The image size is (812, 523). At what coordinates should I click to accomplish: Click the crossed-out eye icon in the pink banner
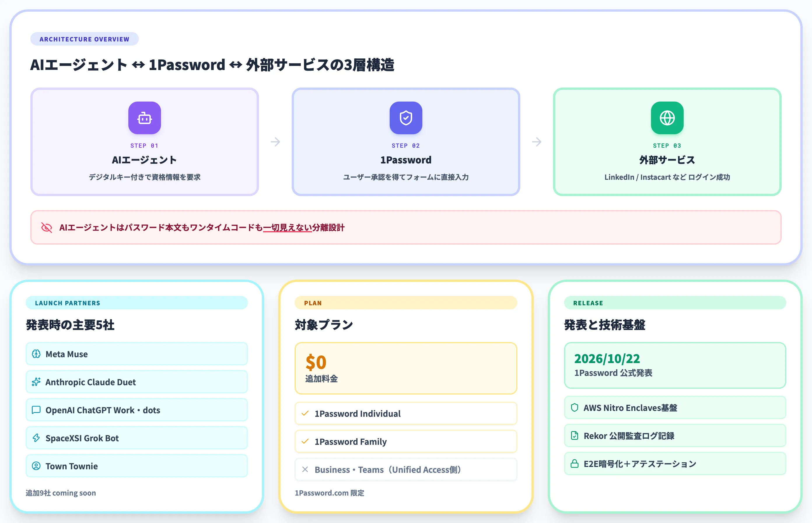[x=46, y=228]
